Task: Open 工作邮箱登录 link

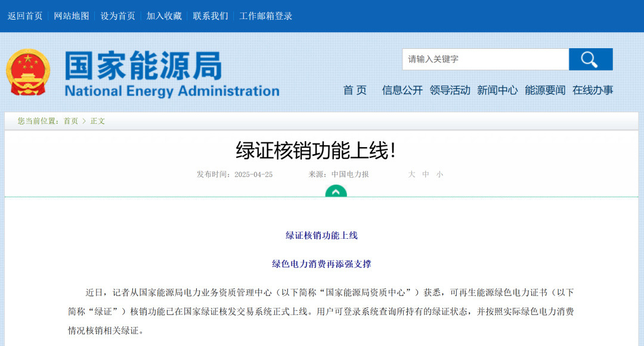Action: [x=266, y=16]
